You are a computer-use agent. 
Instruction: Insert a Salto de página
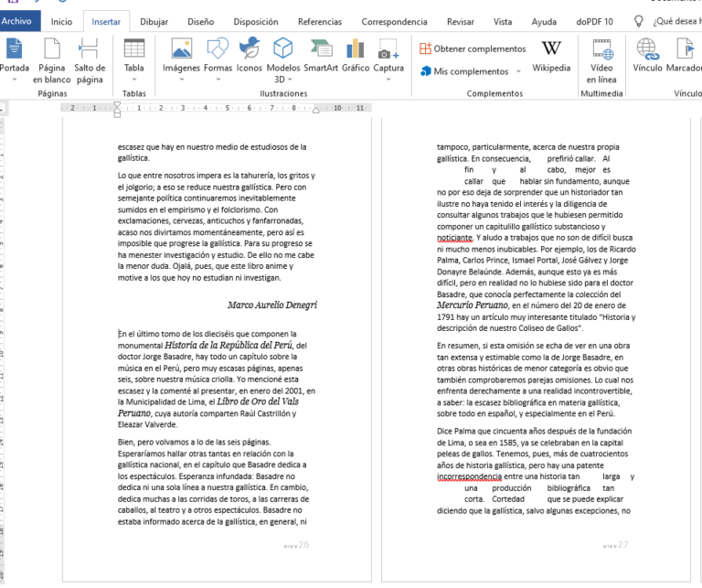pyautogui.click(x=90, y=61)
